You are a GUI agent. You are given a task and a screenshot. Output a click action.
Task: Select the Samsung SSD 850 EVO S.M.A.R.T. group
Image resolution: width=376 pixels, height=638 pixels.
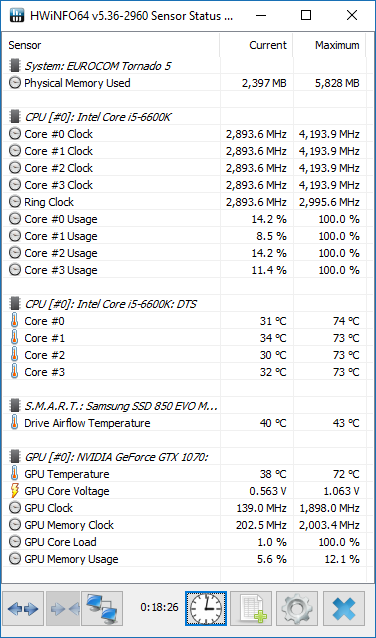coord(184,406)
